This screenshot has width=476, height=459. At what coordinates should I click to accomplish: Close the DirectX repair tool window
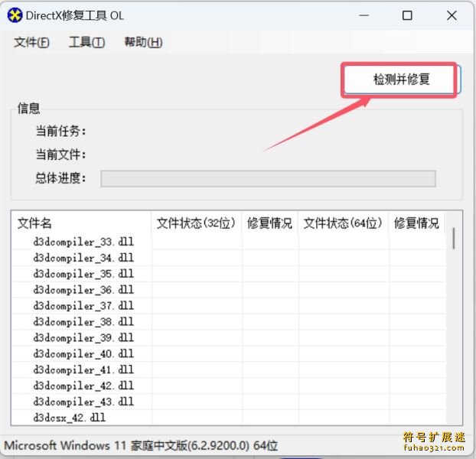click(x=452, y=15)
